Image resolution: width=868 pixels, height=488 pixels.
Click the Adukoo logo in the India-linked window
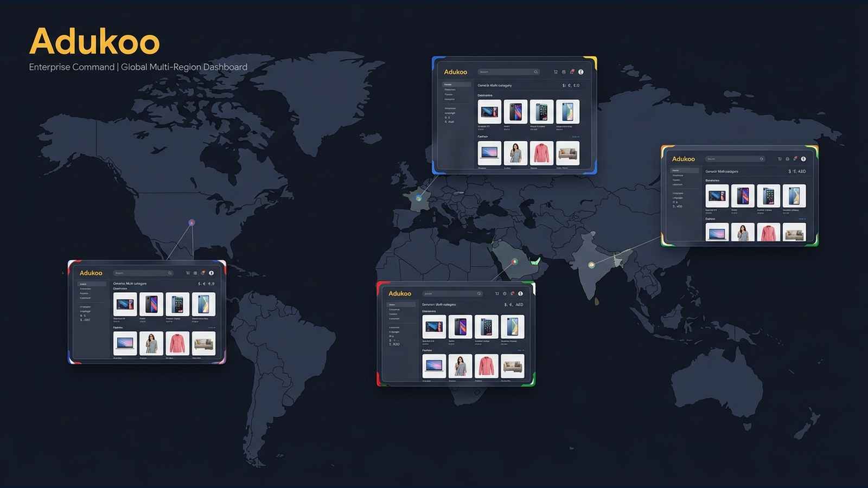pos(683,159)
